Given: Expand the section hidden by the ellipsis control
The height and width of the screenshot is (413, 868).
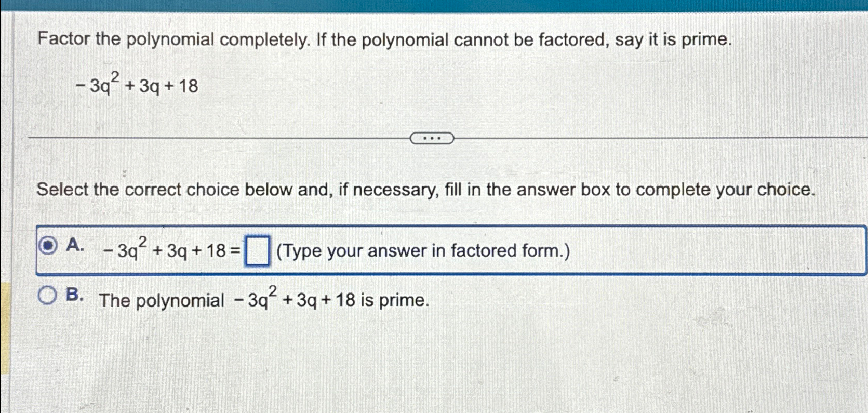Looking at the screenshot, I should [432, 137].
